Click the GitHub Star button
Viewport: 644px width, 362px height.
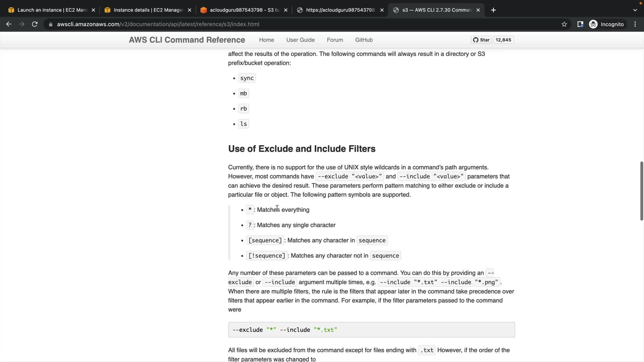[x=481, y=40]
